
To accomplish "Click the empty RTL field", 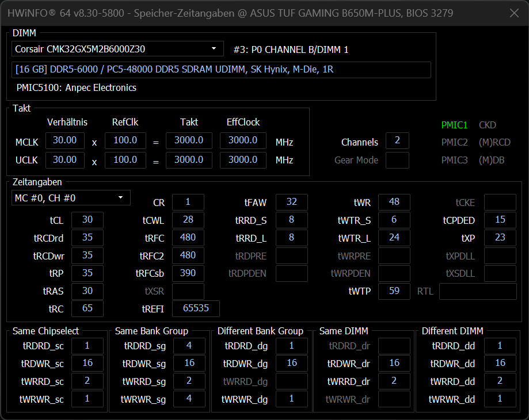I will coord(478,291).
